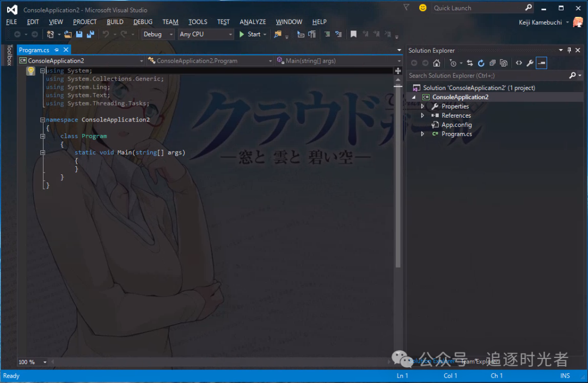Click the Home icon in Solution Explorer
The image size is (588, 383).
click(x=436, y=63)
